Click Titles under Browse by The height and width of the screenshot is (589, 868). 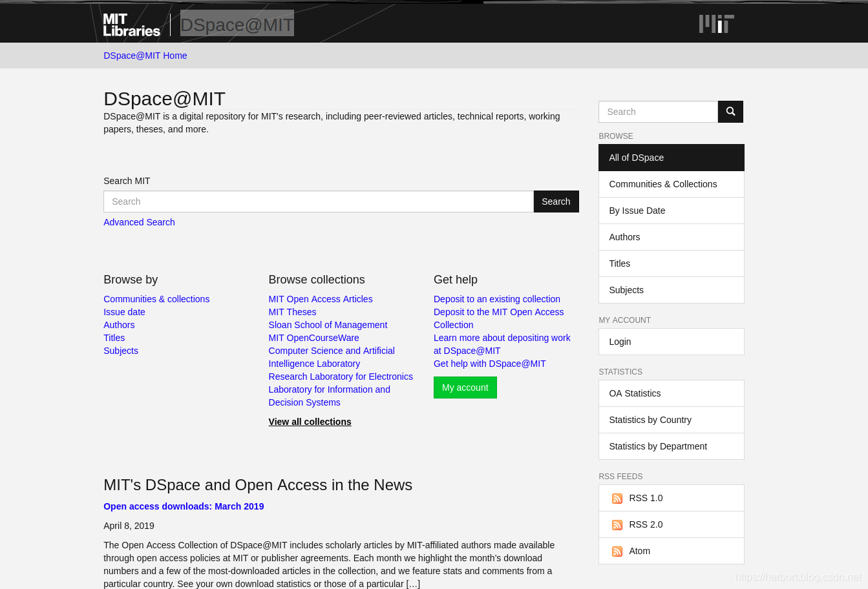(x=114, y=338)
